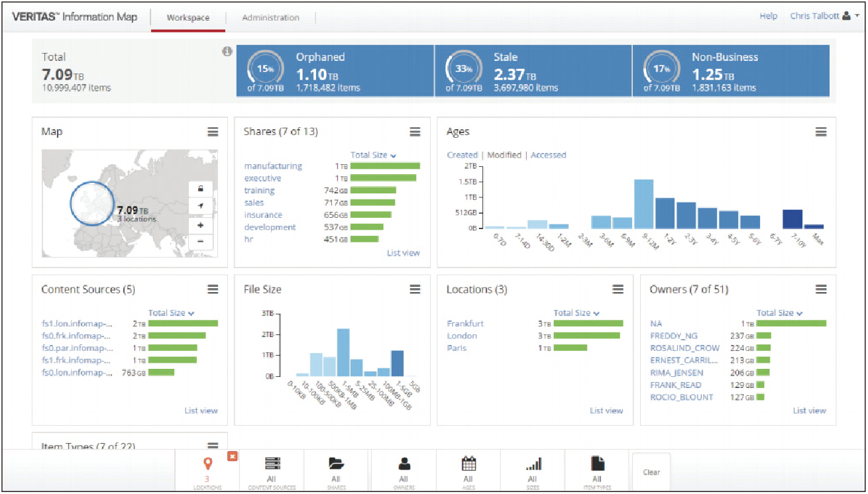This screenshot has height=494, width=868.
Task: Open Total Size sort dropdown in Content Sources
Action: pyautogui.click(x=171, y=313)
